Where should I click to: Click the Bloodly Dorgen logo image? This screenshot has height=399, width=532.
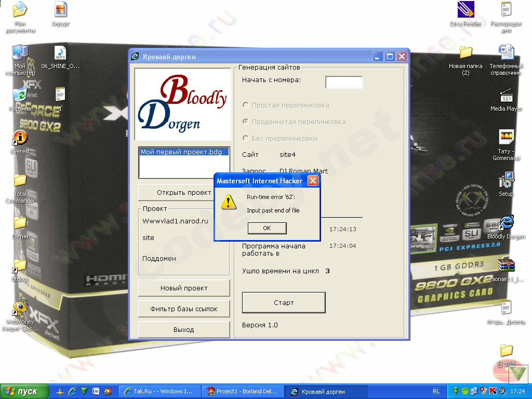(x=183, y=104)
